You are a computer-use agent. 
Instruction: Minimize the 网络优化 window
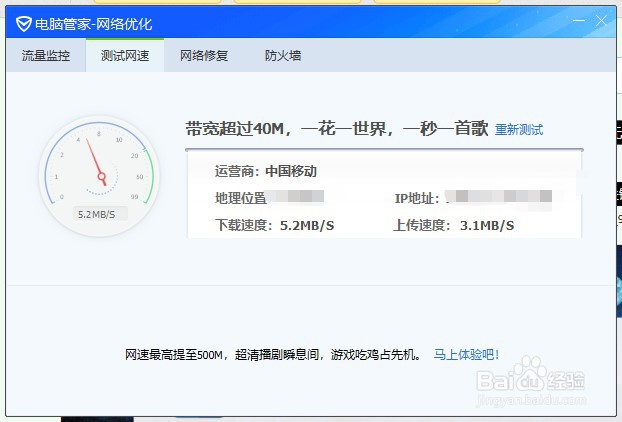click(x=578, y=20)
